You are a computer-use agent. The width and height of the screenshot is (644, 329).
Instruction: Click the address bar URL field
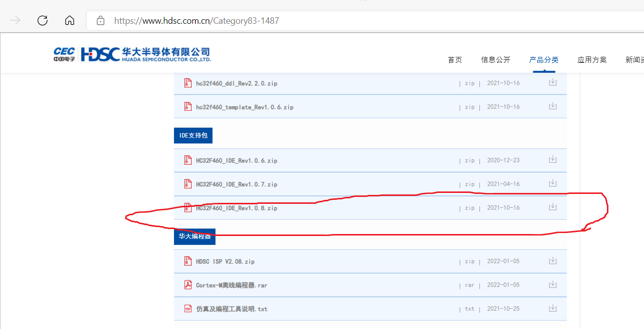point(366,21)
